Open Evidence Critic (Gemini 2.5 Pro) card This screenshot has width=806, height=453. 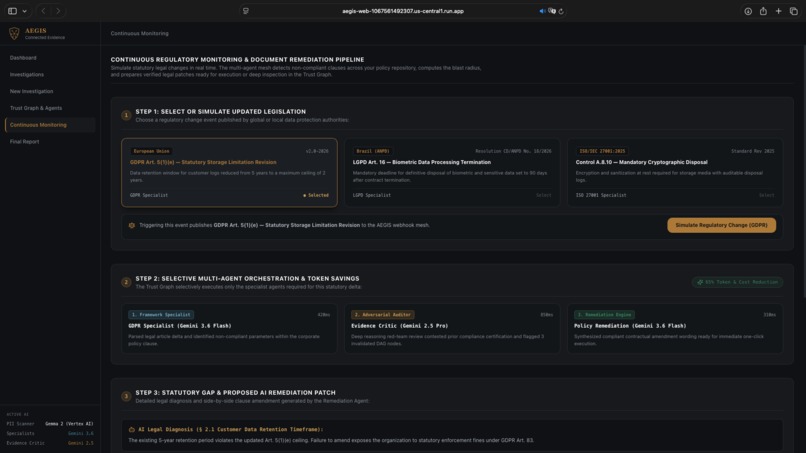[x=452, y=329]
